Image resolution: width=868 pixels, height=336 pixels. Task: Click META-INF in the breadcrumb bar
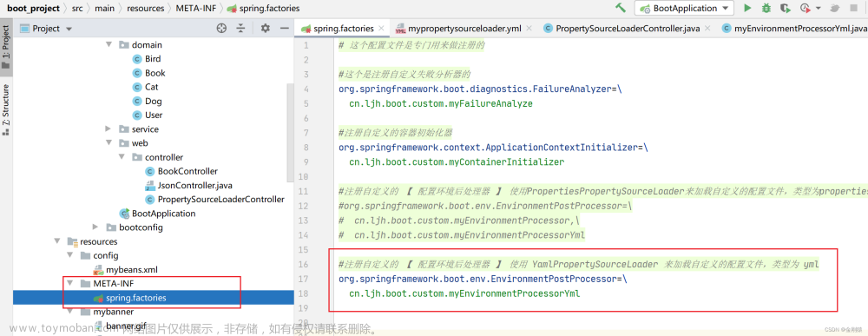coord(197,9)
